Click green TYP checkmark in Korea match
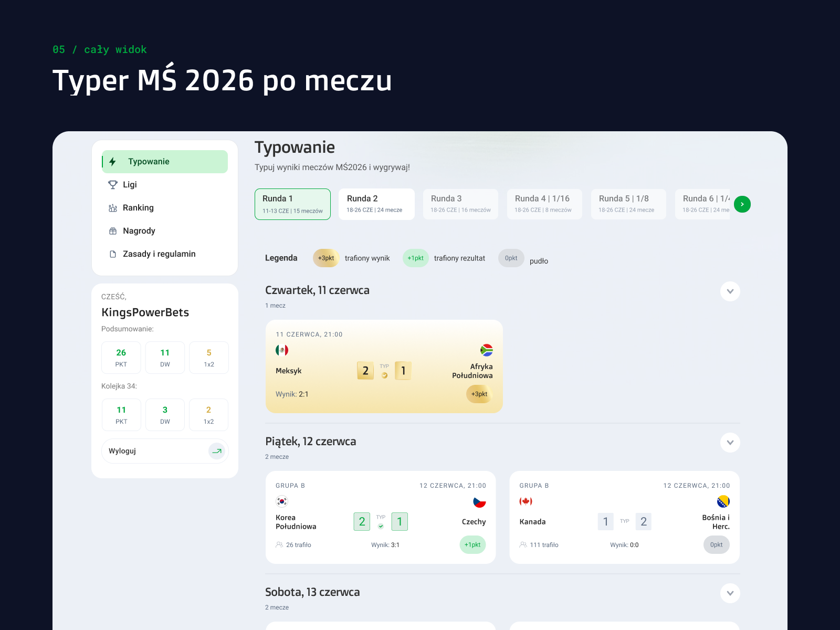Screen dimensions: 840x630 coord(381,526)
